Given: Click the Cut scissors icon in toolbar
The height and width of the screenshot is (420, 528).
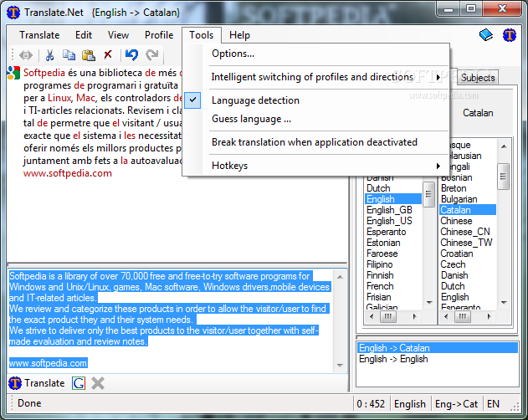Looking at the screenshot, I should [x=49, y=55].
